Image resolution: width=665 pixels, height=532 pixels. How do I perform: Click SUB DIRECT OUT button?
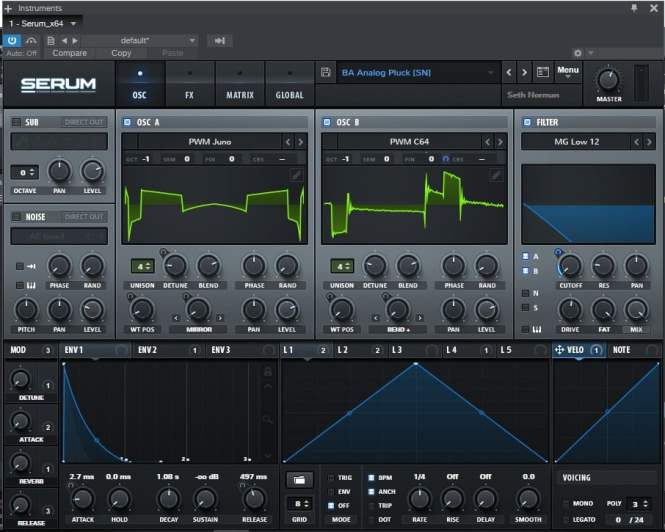(x=84, y=122)
